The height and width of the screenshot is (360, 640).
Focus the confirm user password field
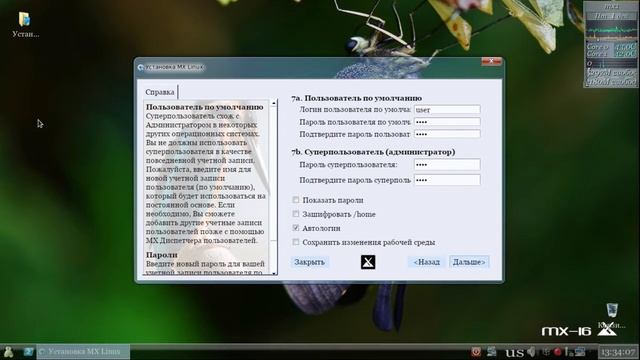(447, 134)
